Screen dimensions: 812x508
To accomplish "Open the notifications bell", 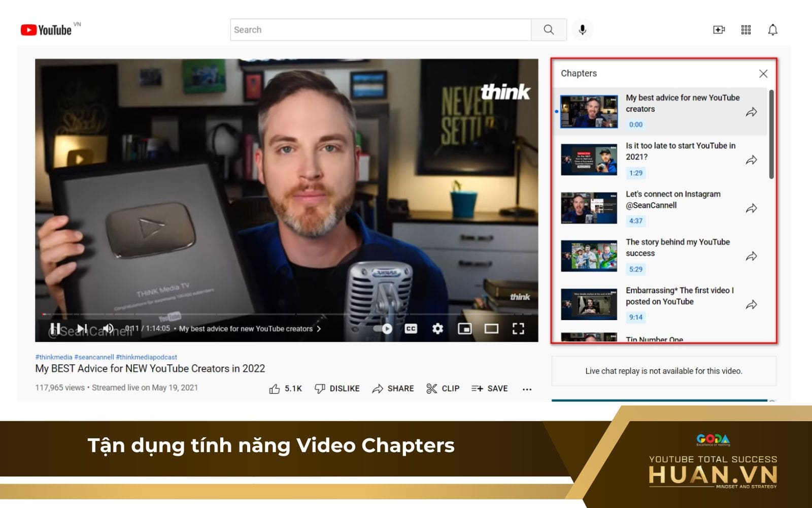I will 772,30.
